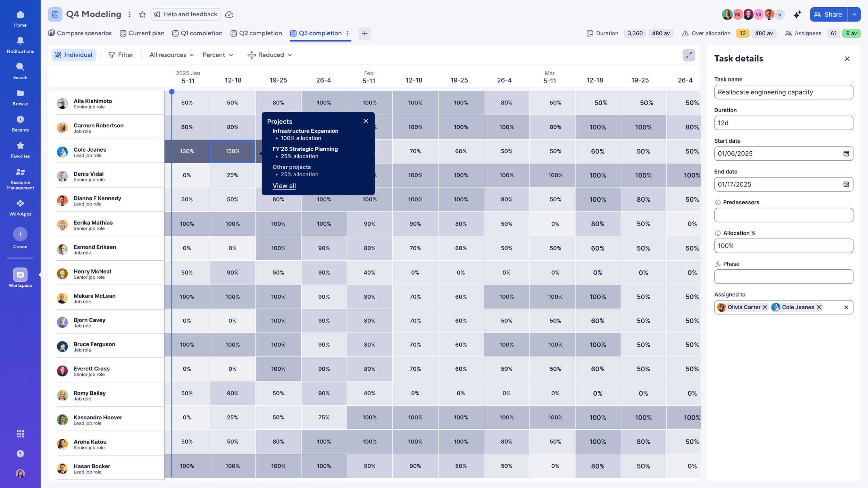This screenshot has height=488, width=868.
Task: Open the Reduced density dropdown
Action: click(x=270, y=55)
